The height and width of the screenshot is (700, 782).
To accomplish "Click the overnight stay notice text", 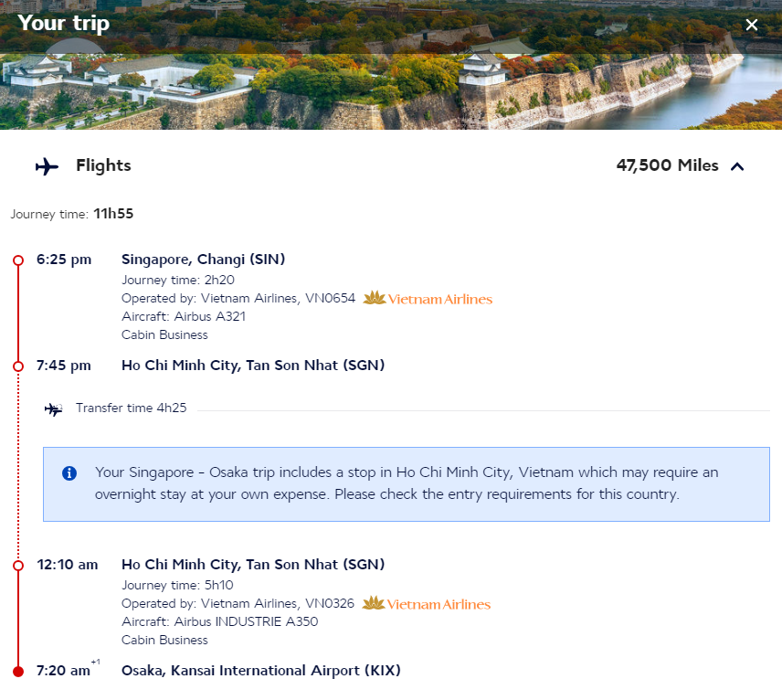I will tap(407, 483).
